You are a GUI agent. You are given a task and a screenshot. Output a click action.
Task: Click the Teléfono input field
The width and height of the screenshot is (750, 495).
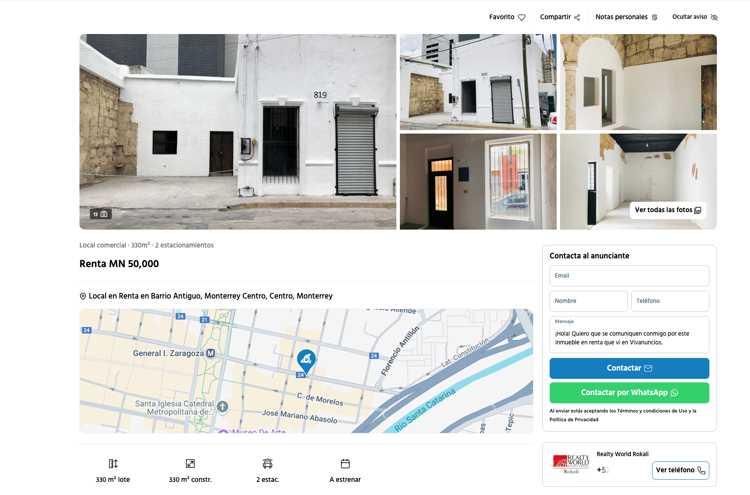point(670,301)
